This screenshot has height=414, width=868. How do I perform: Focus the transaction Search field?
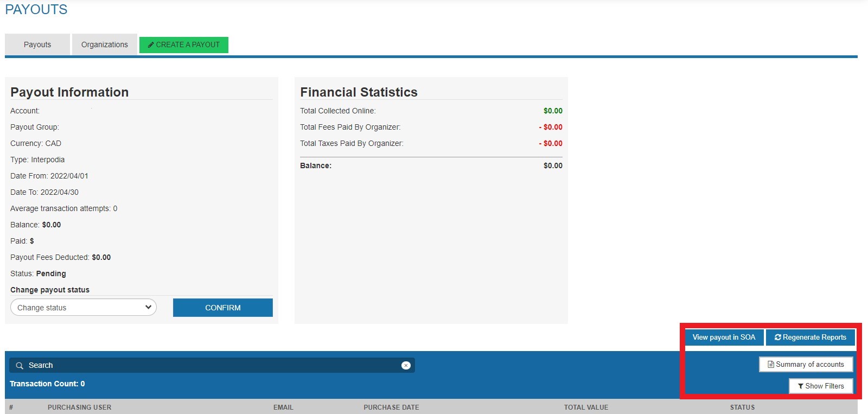(x=212, y=366)
